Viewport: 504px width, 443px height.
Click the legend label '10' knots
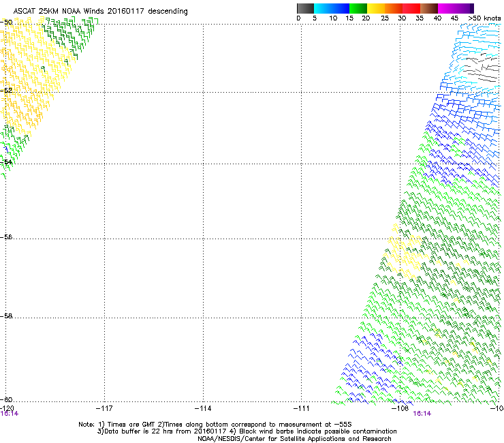333,18
